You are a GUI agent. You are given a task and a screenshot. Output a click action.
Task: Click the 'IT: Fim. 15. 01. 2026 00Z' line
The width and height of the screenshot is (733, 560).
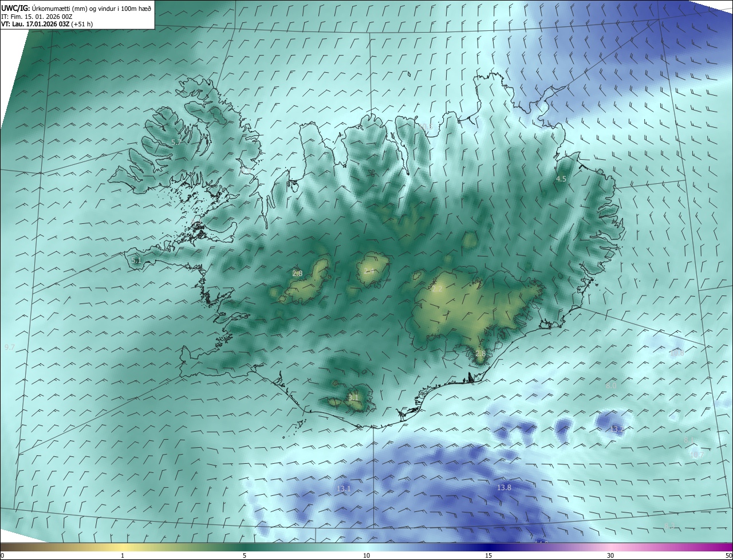37,17
